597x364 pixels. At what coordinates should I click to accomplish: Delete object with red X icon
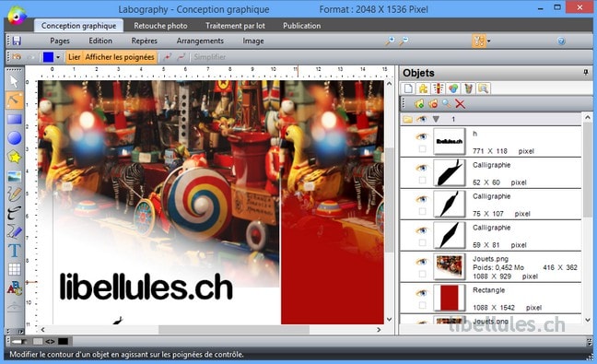461,103
